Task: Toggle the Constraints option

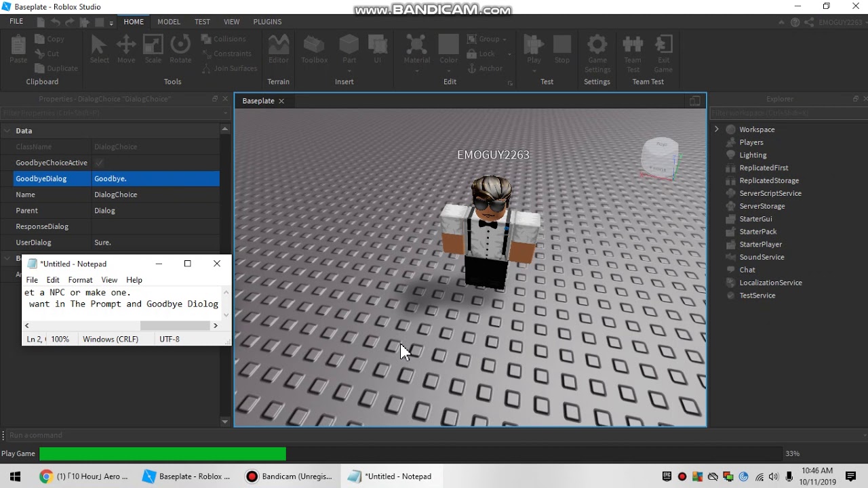Action: 227,54
